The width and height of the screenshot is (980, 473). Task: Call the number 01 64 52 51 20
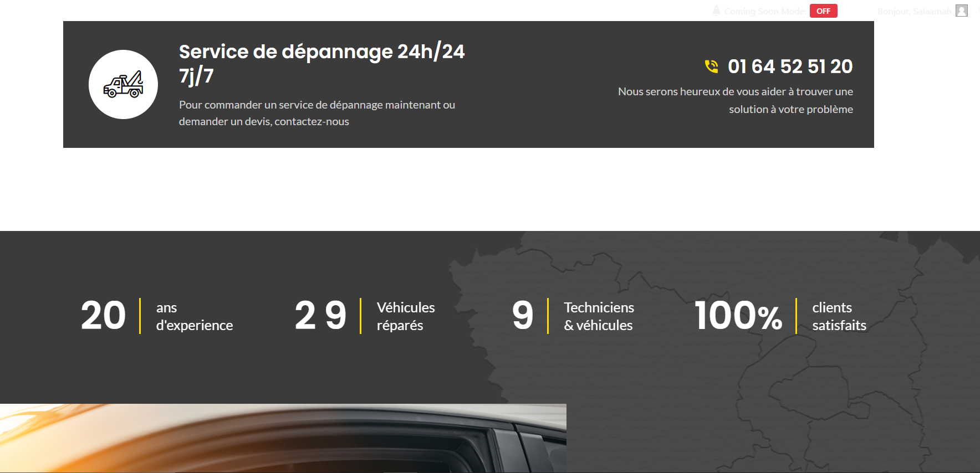click(x=790, y=66)
